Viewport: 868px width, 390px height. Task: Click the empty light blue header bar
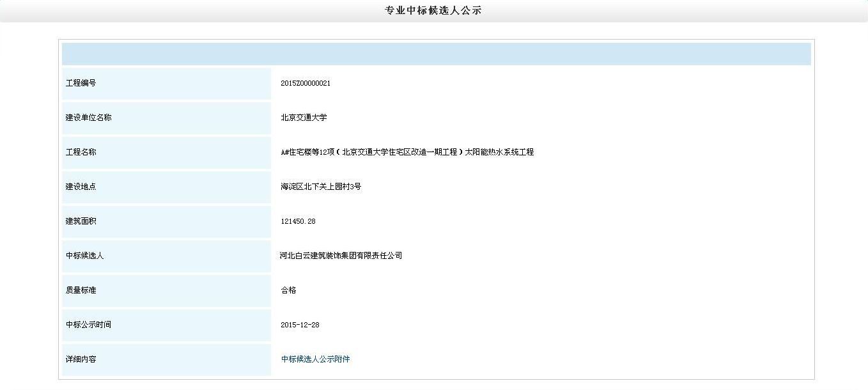436,54
